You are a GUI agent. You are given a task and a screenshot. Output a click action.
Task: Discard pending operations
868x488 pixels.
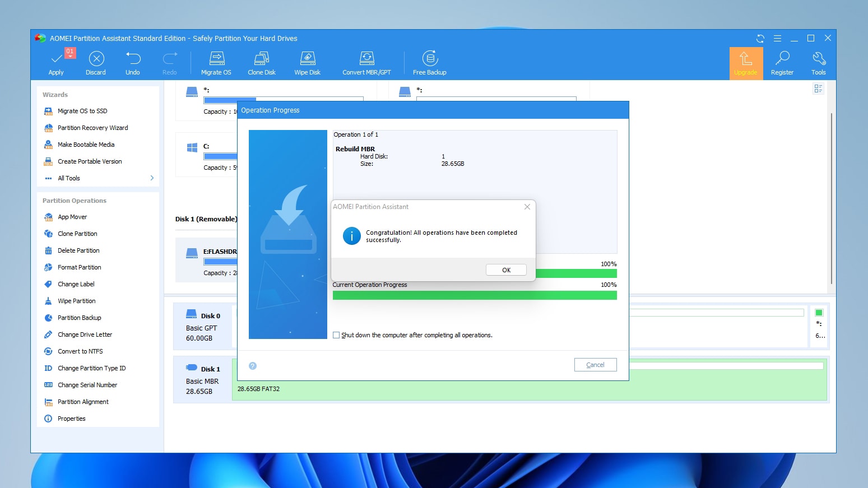[96, 63]
